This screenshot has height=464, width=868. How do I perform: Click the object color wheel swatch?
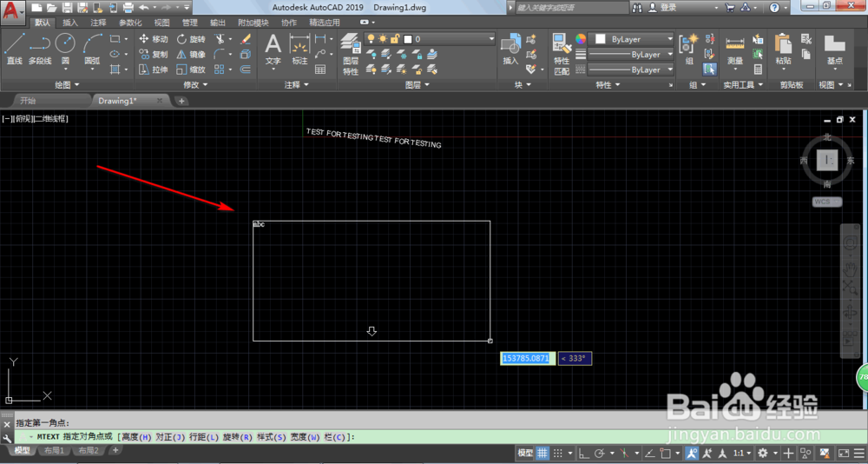580,39
